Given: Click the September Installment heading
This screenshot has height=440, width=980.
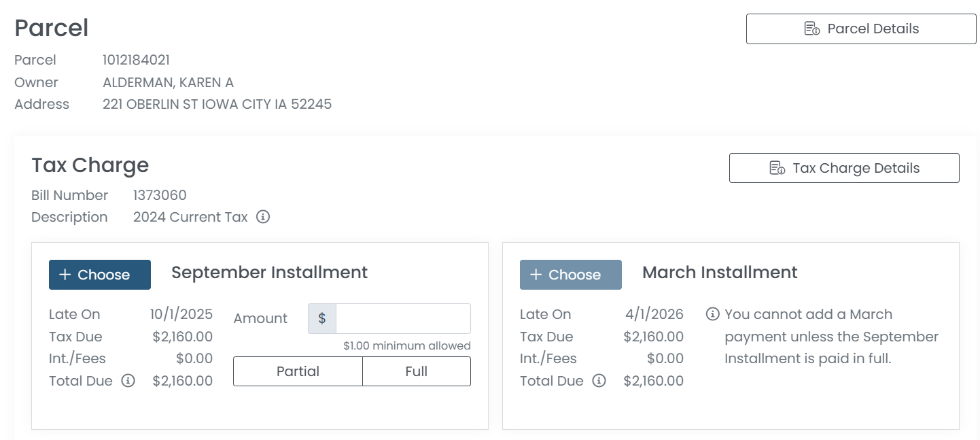Looking at the screenshot, I should point(269,273).
